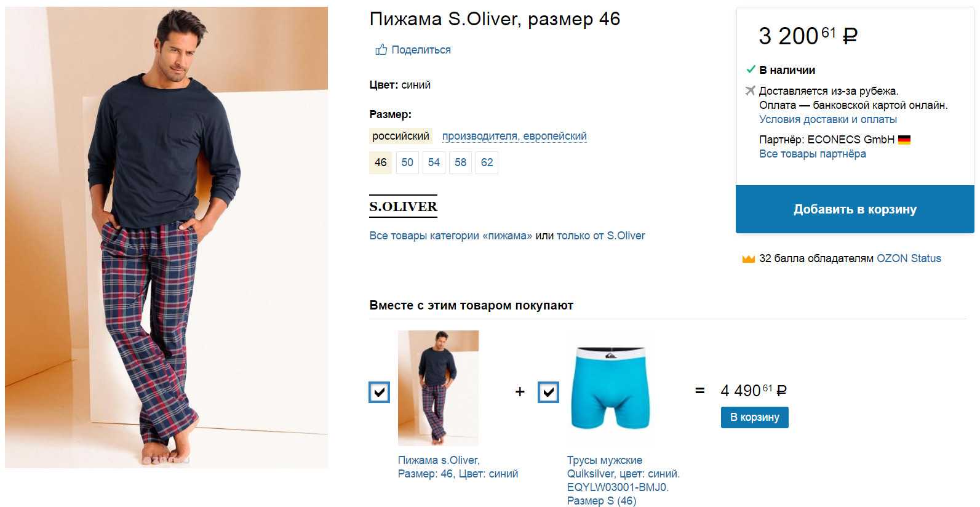This screenshot has width=980, height=507.
Task: Click the thumbs-up share icon
Action: click(x=381, y=49)
